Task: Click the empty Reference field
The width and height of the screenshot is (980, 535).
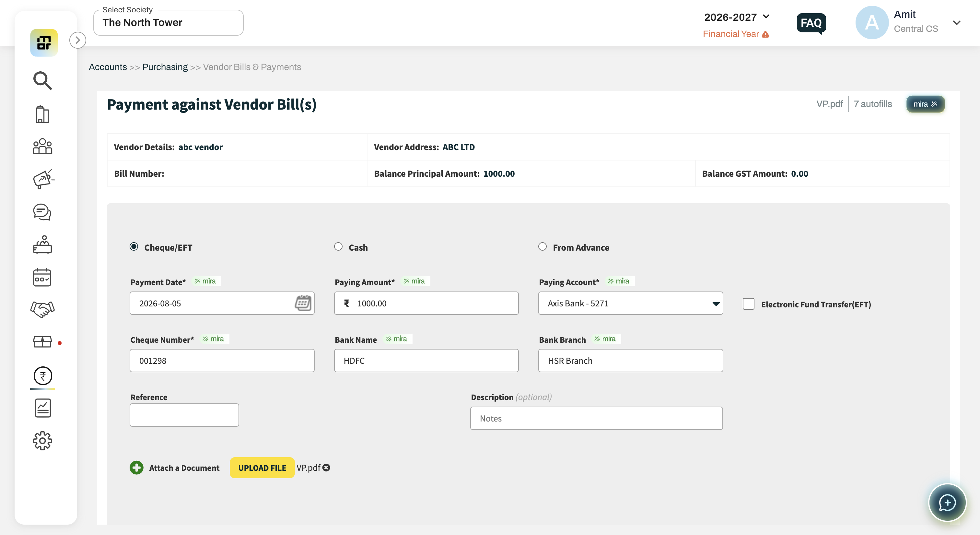Action: (x=184, y=415)
